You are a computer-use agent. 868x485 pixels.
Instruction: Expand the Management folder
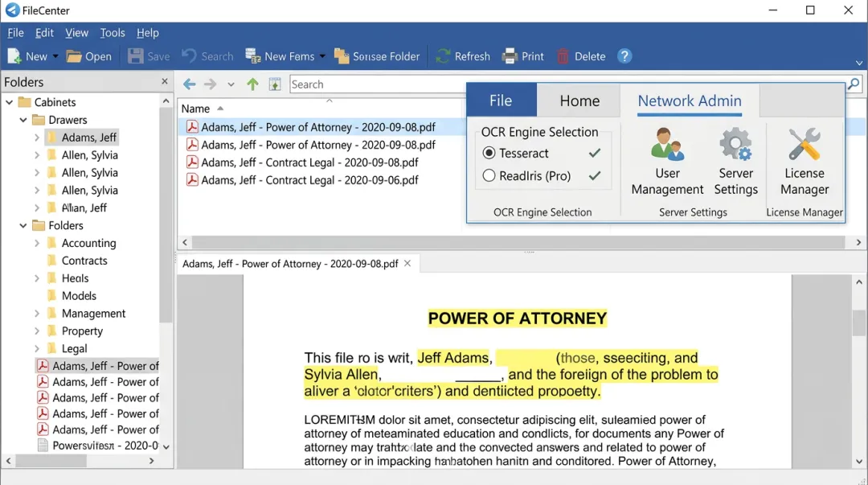pos(36,313)
